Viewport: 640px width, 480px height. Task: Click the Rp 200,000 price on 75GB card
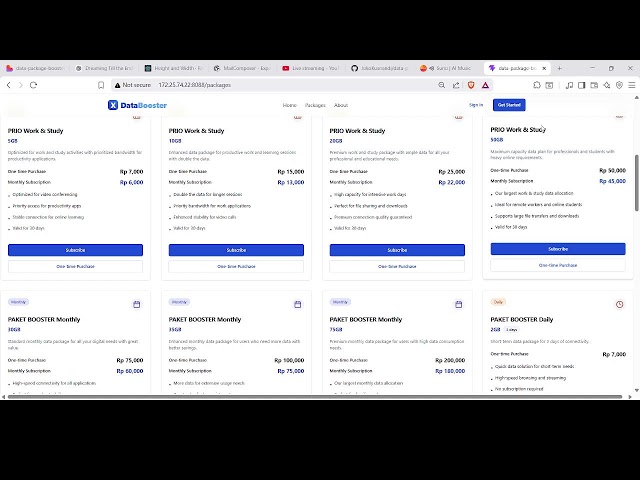pos(450,360)
